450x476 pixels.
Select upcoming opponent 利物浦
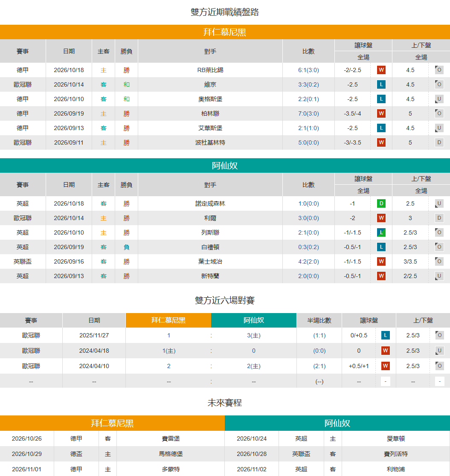[x=396, y=469]
